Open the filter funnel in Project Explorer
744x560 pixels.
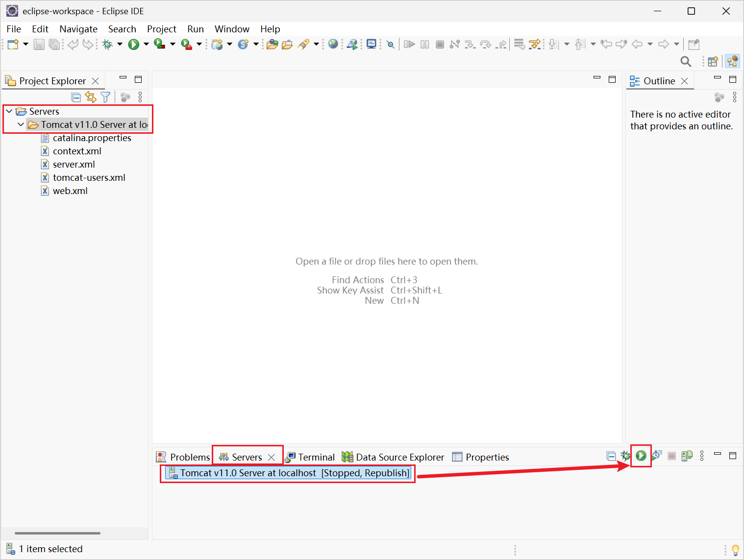[105, 97]
